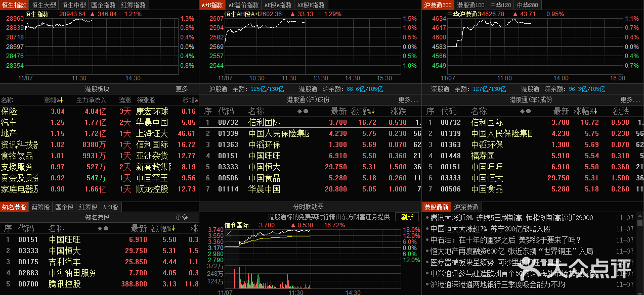644x295 pixels.
Task: Open the 中华280 tab
Action: tap(528, 5)
